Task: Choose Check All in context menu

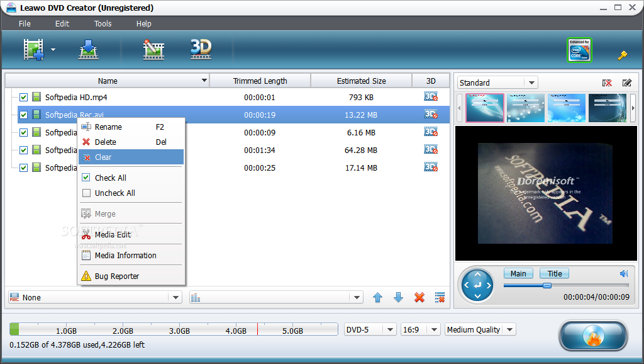Action: tap(131, 178)
